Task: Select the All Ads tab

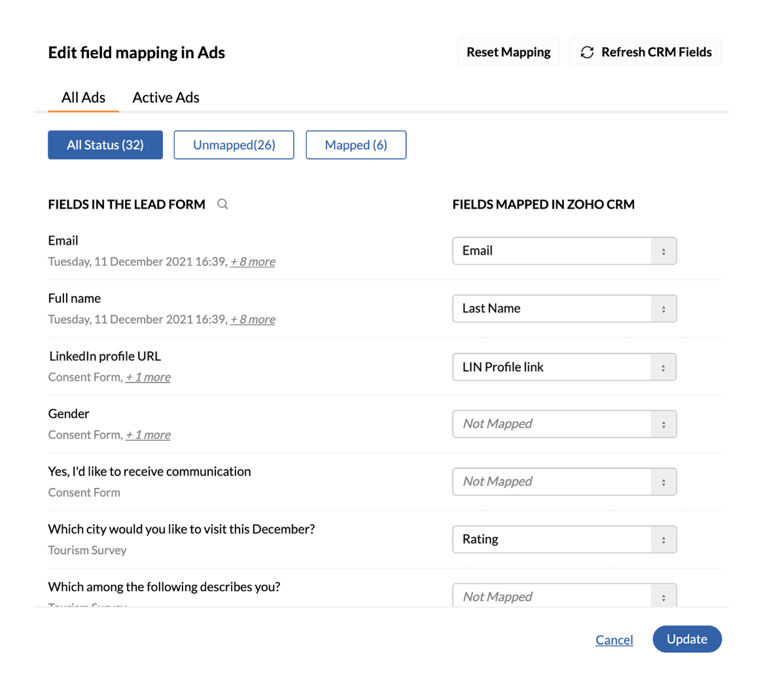Action: tap(83, 97)
